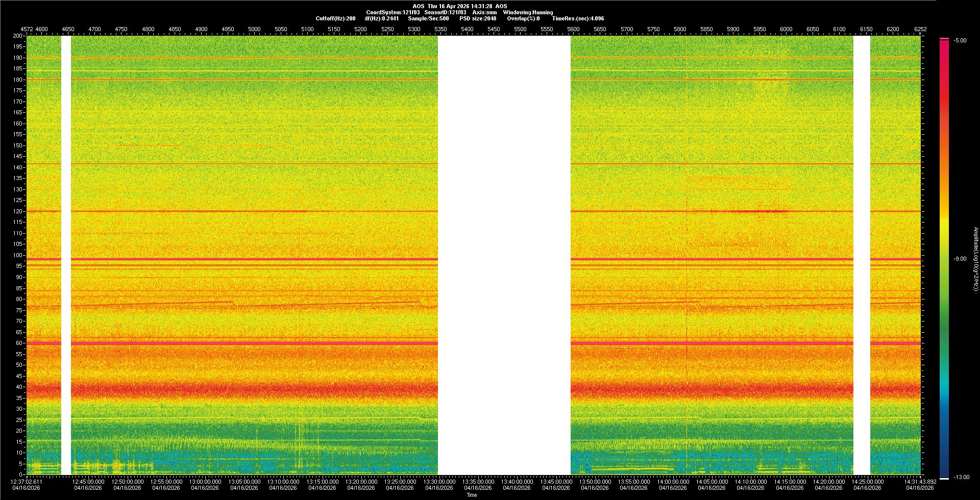The height and width of the screenshot is (500, 980).
Task: Click the 5000 tick on top axis
Action: [x=254, y=29]
